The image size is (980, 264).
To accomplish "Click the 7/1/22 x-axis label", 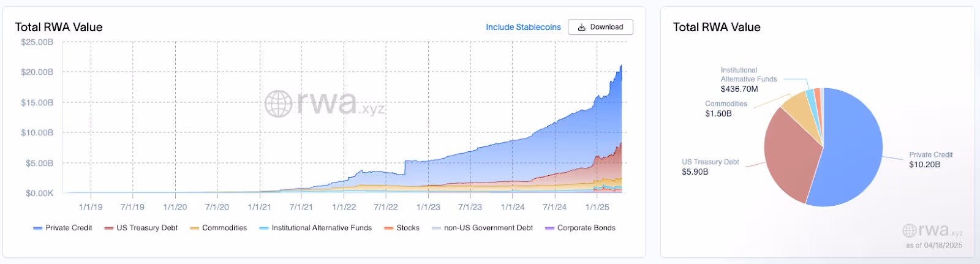I will (x=385, y=207).
